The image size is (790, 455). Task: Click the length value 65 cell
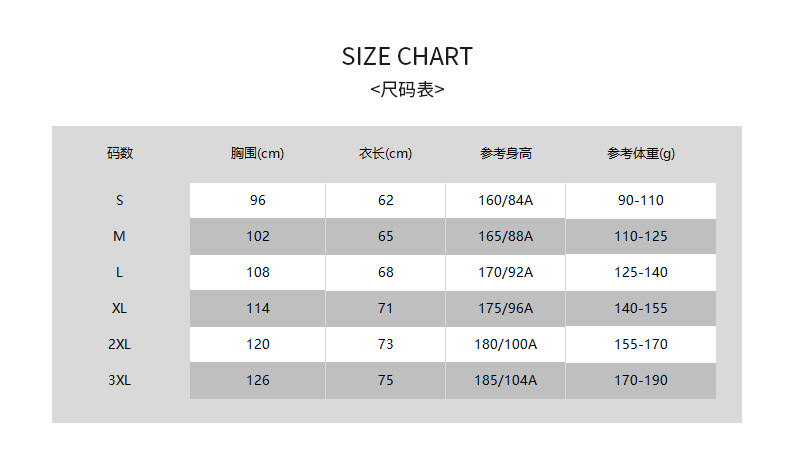click(386, 236)
